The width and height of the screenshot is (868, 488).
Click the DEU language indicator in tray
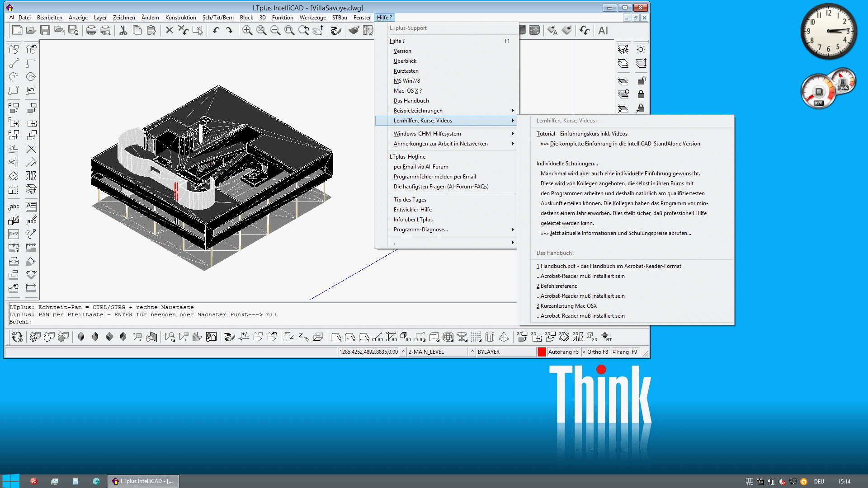click(819, 482)
